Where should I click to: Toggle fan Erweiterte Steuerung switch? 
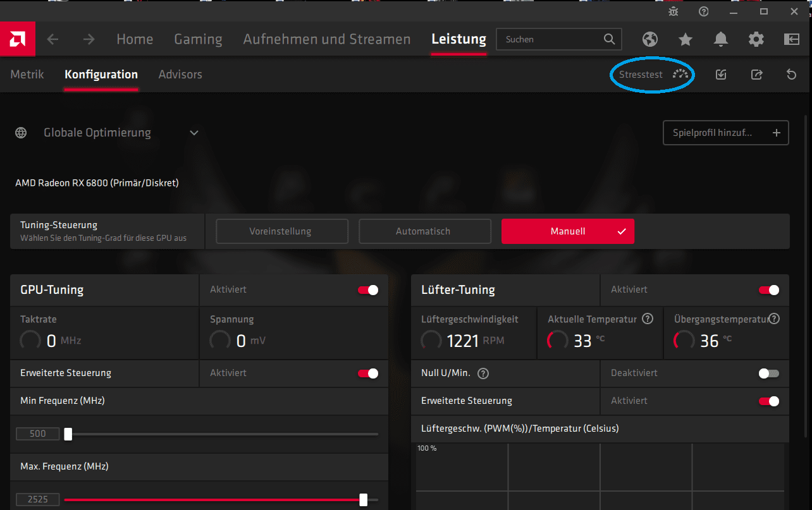(x=769, y=401)
